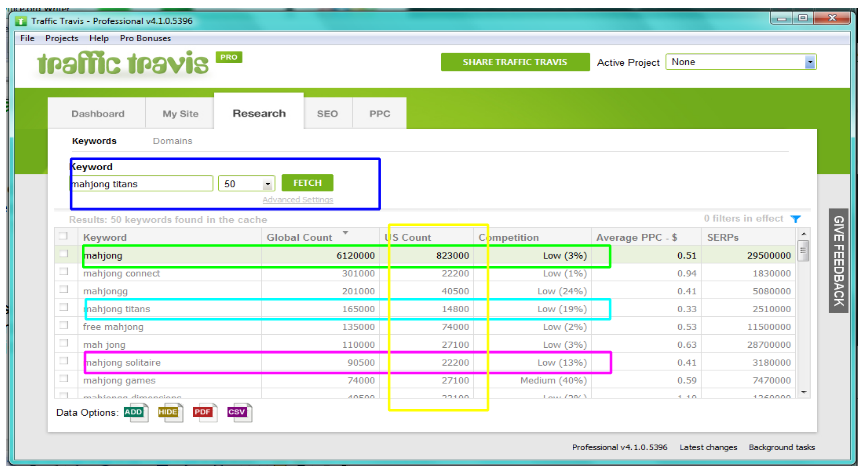Screen dimensions: 865x472
Task: Tick the checkbox for mahjong solitaire
Action: [63, 361]
